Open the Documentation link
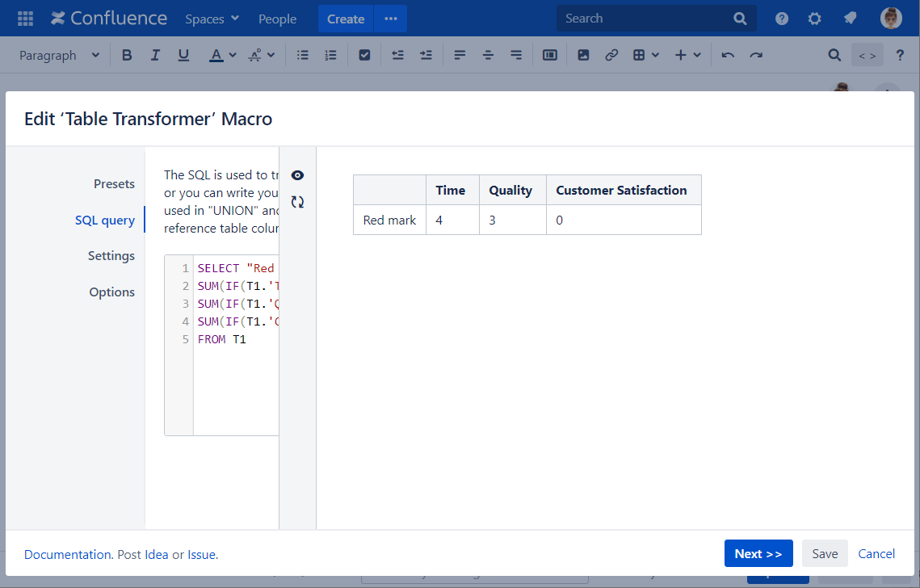920x588 pixels. coord(68,554)
